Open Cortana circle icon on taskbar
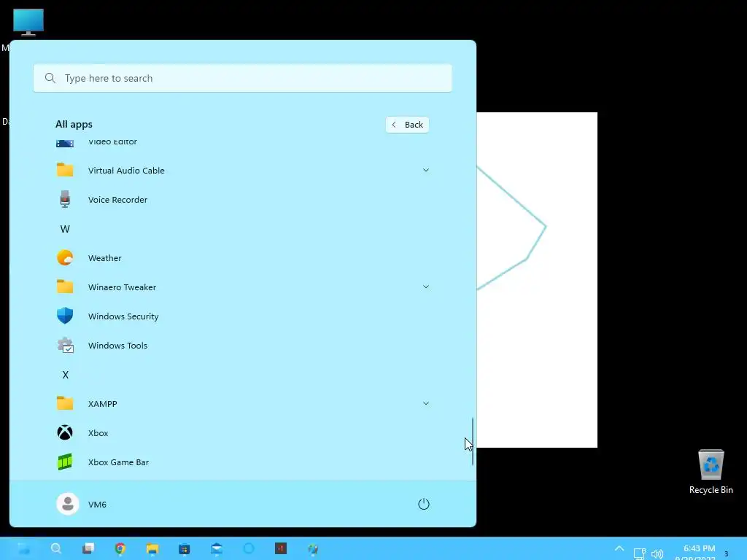 [x=249, y=548]
